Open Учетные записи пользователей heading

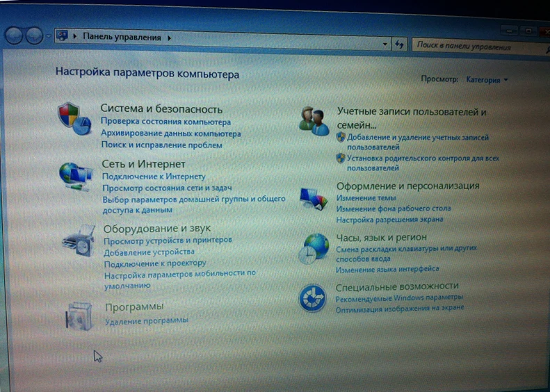[412, 119]
